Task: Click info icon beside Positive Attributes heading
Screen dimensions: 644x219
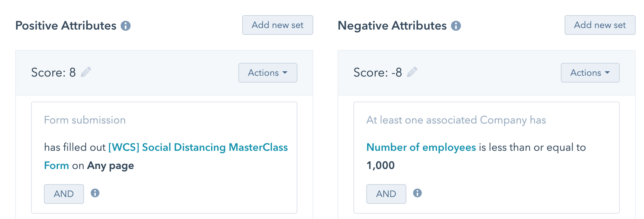Action: [x=126, y=26]
